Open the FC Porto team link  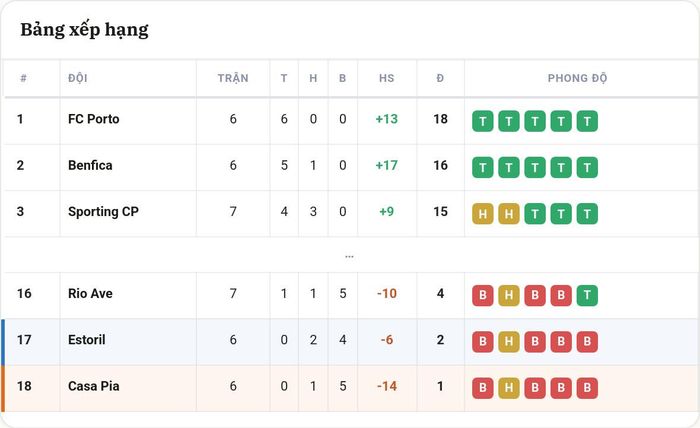94,119
